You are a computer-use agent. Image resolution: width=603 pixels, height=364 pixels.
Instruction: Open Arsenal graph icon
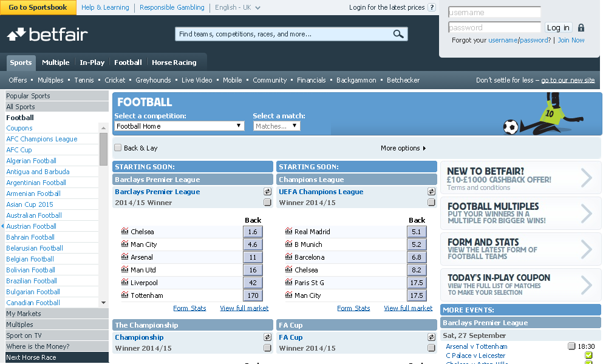(x=124, y=257)
